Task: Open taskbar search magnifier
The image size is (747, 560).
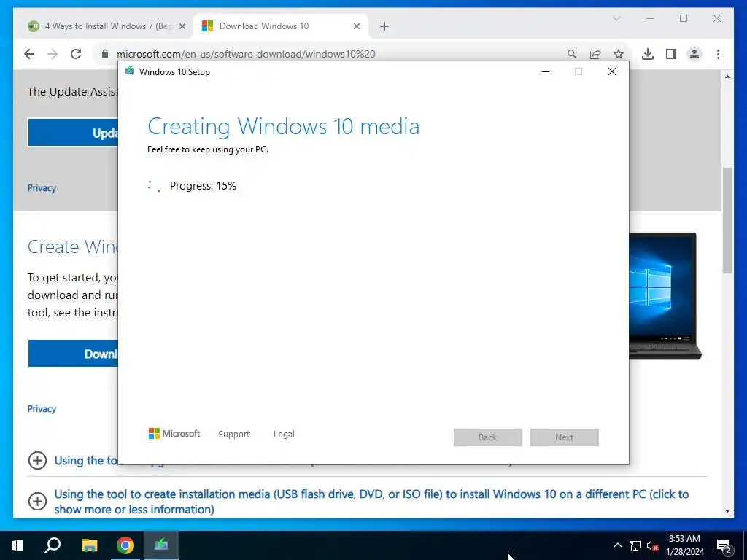Action: 53,545
